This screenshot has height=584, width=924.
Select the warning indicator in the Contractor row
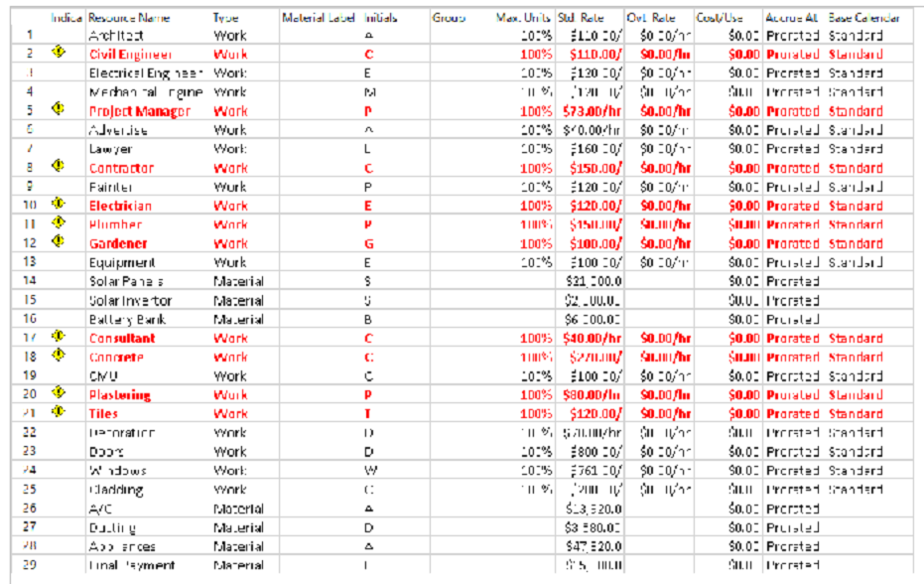pos(59,166)
